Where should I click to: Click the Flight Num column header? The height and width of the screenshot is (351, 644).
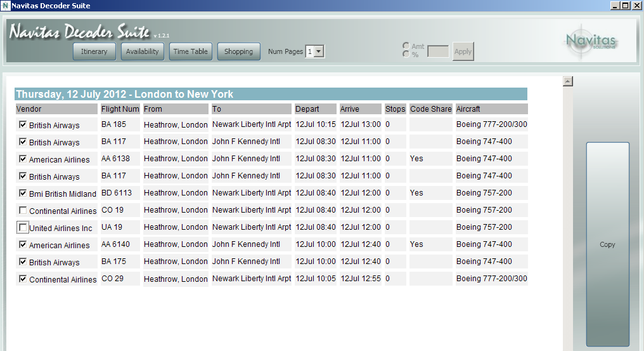(120, 109)
